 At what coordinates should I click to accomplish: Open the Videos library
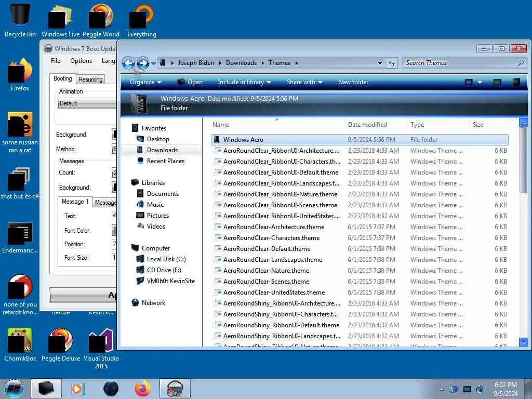156,227
